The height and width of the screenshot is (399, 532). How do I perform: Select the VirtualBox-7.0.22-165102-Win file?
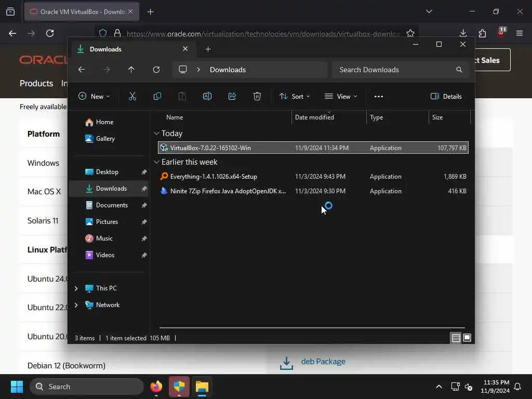pyautogui.click(x=313, y=148)
